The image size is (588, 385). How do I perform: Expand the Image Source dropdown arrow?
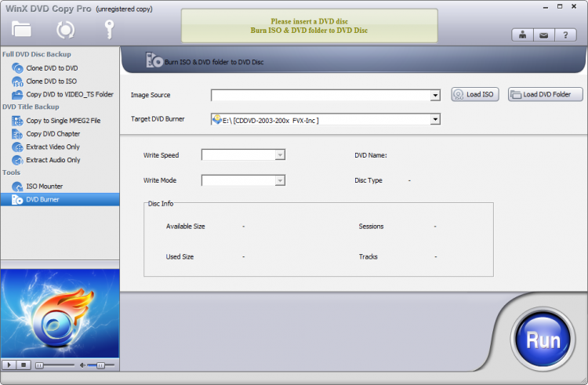click(435, 95)
